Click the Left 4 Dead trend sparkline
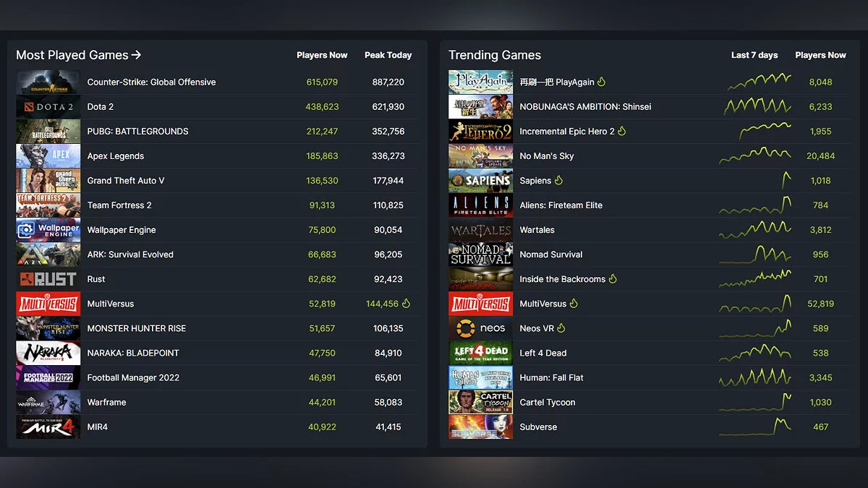This screenshot has height=488, width=868. pyautogui.click(x=755, y=353)
